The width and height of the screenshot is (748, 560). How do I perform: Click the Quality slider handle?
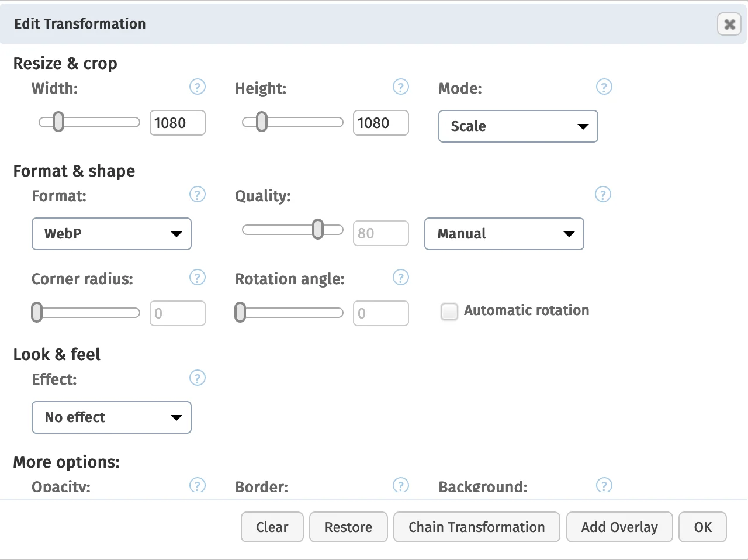[318, 230]
